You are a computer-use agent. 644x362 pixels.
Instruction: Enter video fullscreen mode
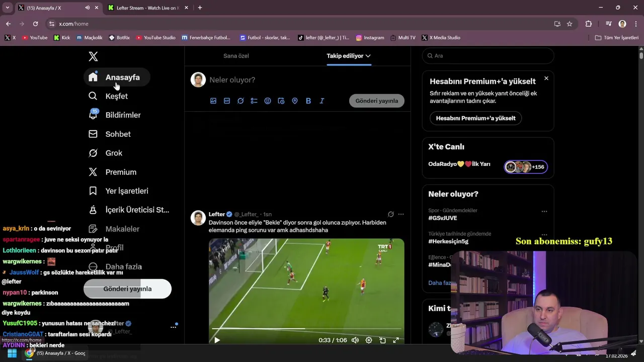point(396,340)
